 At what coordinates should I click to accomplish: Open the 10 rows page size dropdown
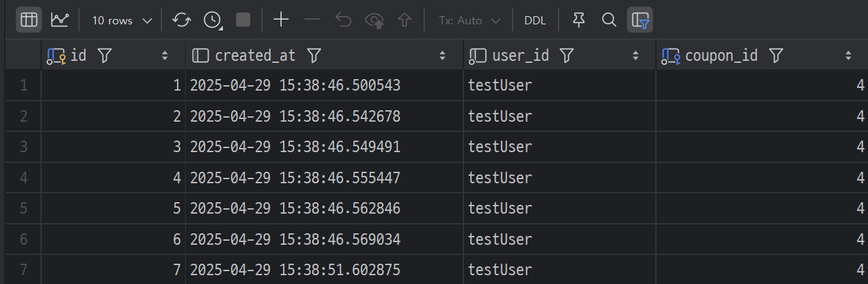(x=122, y=20)
